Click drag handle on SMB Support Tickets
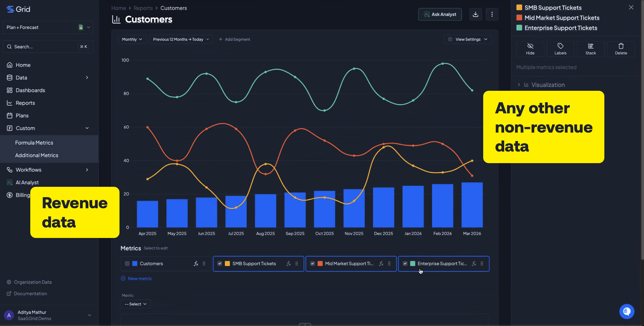Image resolution: width=644 pixels, height=326 pixels. pyautogui.click(x=297, y=264)
